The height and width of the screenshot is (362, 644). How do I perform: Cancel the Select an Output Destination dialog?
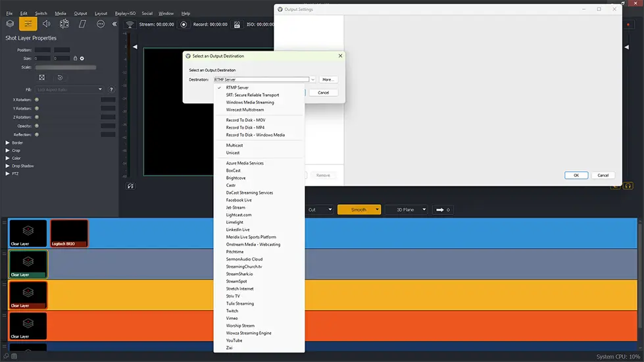(324, 93)
